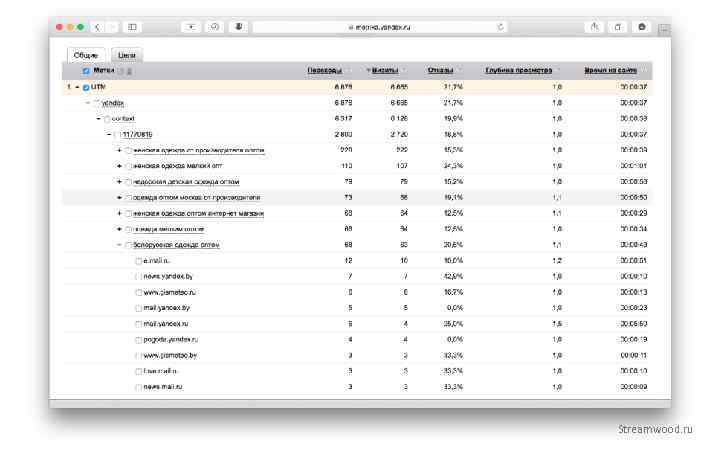The image size is (720, 450).
Task: Reload the page using address bar icon
Action: click(x=500, y=26)
